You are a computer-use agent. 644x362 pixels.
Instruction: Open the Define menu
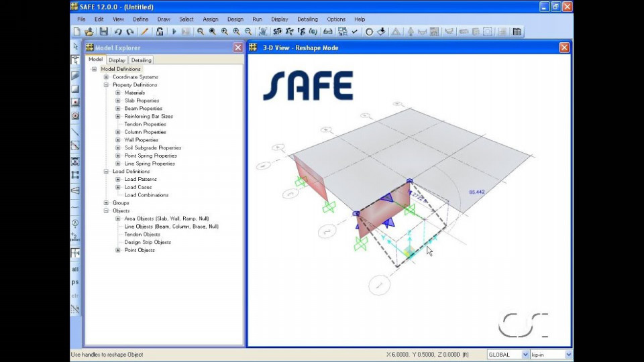point(140,19)
